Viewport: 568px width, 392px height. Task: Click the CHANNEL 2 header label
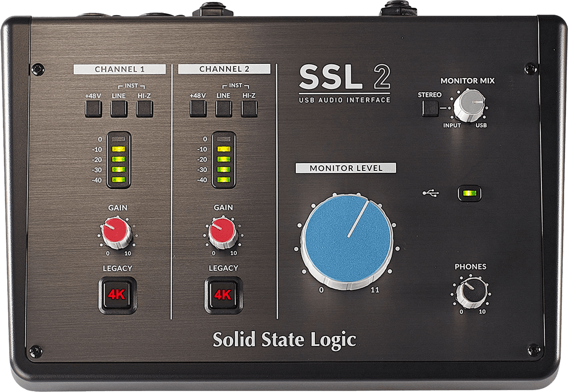click(224, 69)
